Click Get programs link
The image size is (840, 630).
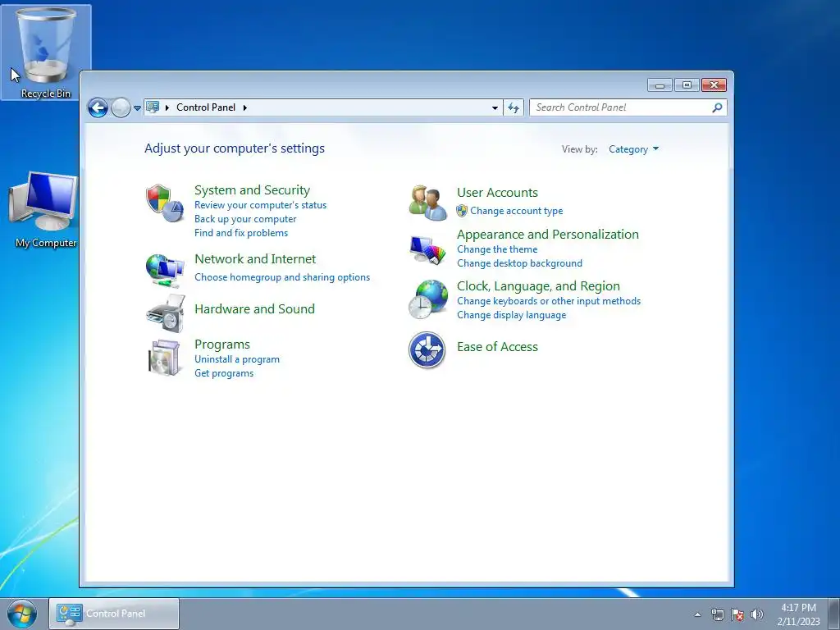224,373
